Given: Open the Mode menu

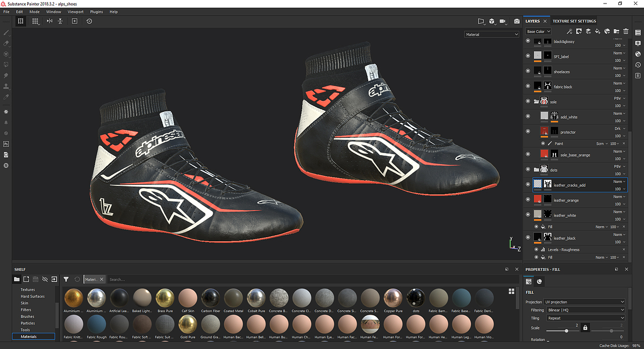Looking at the screenshot, I should (x=34, y=12).
